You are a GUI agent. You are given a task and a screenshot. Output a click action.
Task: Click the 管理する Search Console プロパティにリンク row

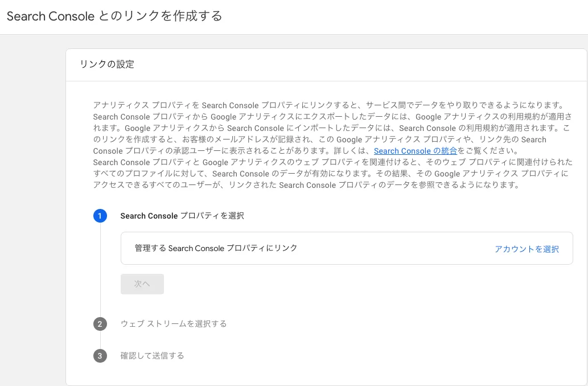pos(347,248)
